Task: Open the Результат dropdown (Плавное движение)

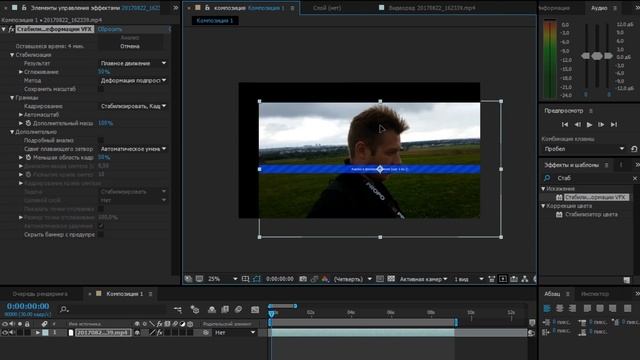Action: pyautogui.click(x=133, y=63)
